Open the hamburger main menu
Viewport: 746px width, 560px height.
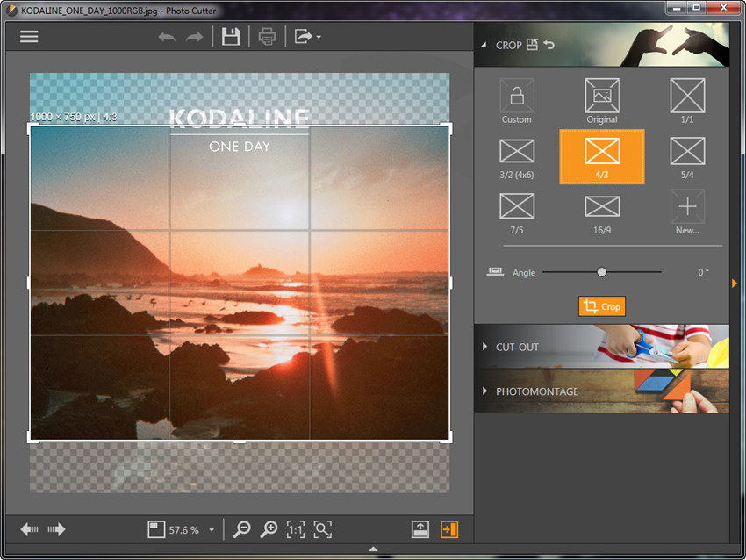[x=29, y=37]
